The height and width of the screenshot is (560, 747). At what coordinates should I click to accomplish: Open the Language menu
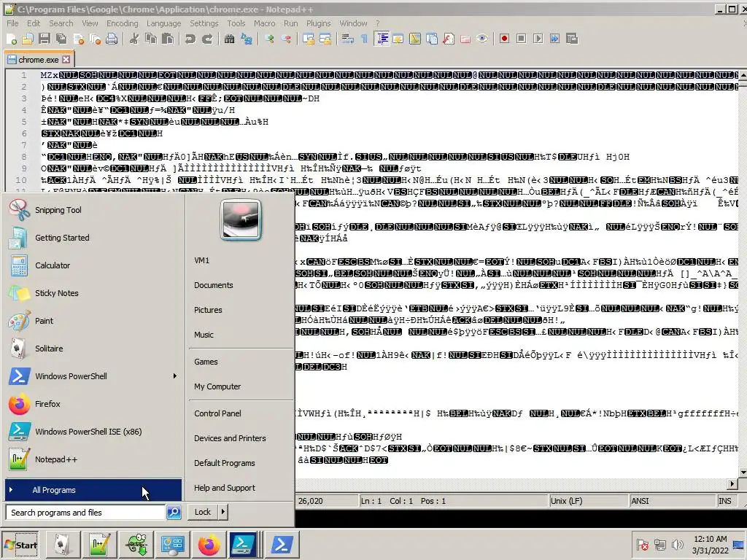[x=163, y=23]
